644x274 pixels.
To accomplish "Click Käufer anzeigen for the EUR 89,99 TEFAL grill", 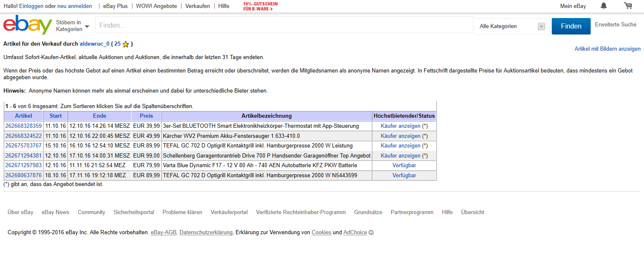I will [x=400, y=146].
